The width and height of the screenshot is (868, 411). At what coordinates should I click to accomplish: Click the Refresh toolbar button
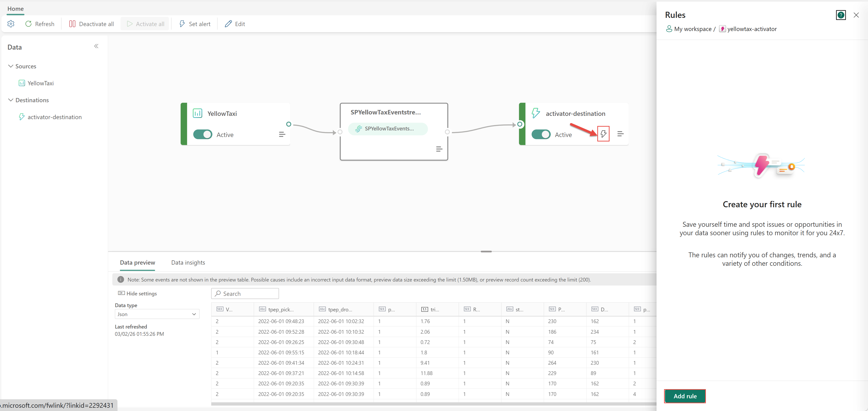click(40, 24)
